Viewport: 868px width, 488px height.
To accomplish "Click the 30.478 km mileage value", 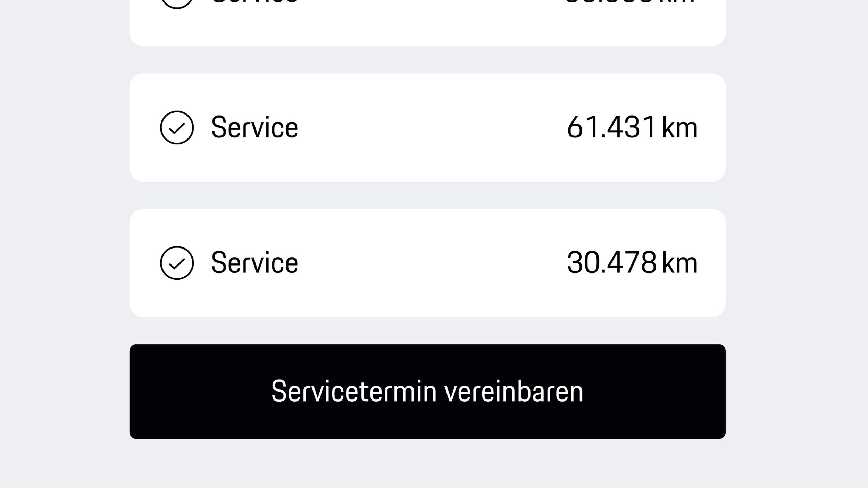I will [633, 262].
